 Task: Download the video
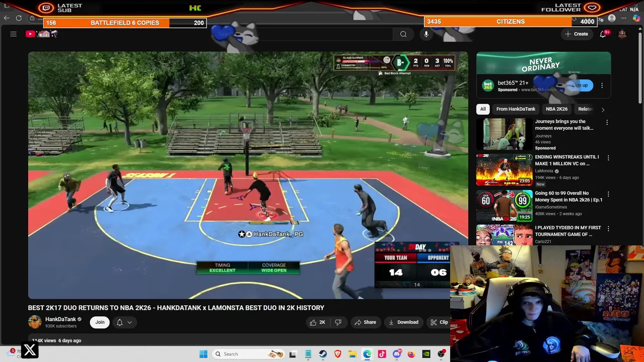pyautogui.click(x=404, y=322)
